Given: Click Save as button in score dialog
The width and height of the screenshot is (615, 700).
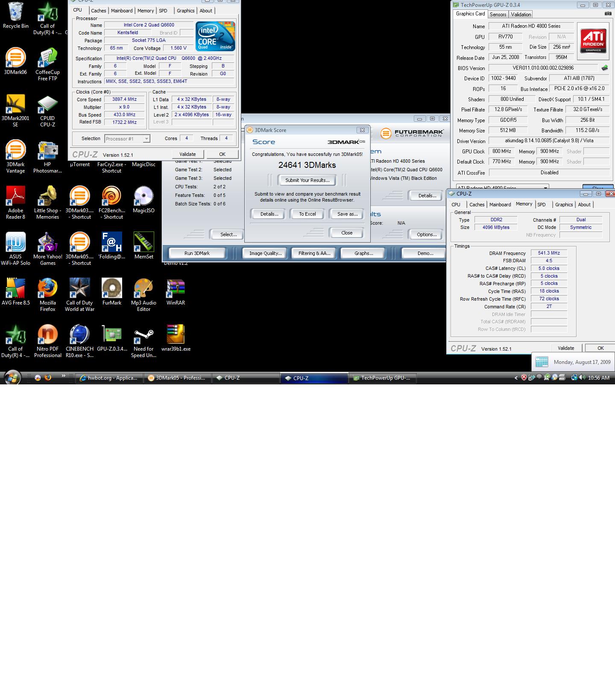Looking at the screenshot, I should tap(348, 214).
